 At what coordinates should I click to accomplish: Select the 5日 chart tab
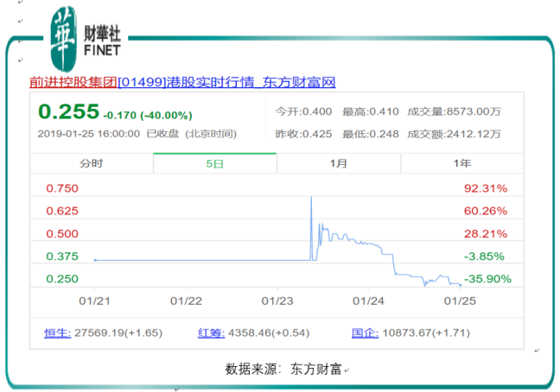(x=214, y=164)
